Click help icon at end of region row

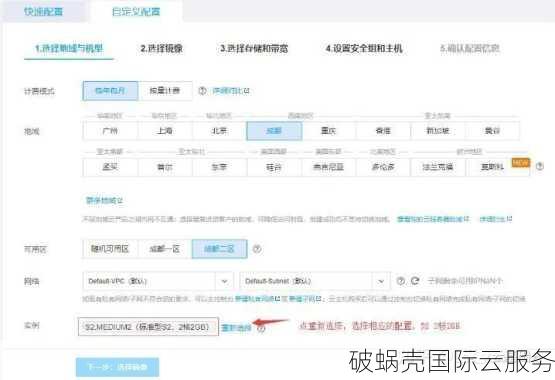coord(539,166)
